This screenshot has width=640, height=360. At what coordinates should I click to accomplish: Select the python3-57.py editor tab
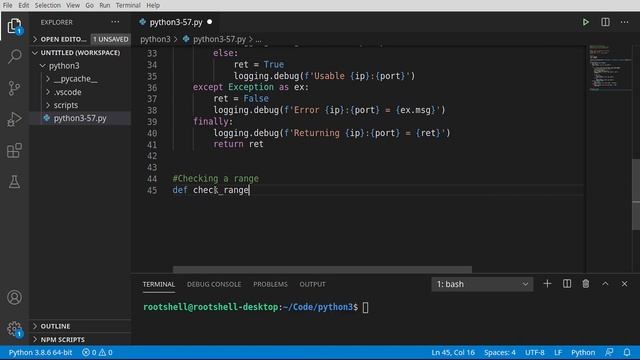tap(176, 22)
